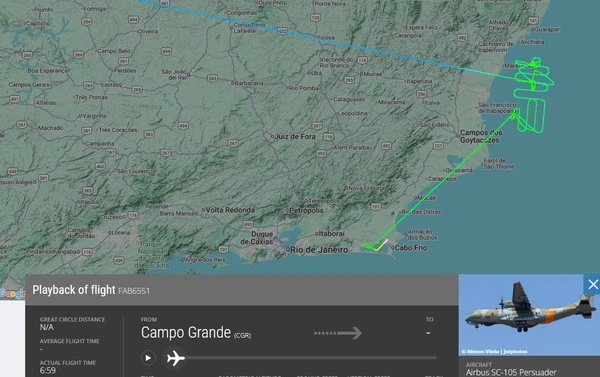Viewport: 600px width, 377px height.
Task: Click the Varginha map label
Action: click(94, 116)
